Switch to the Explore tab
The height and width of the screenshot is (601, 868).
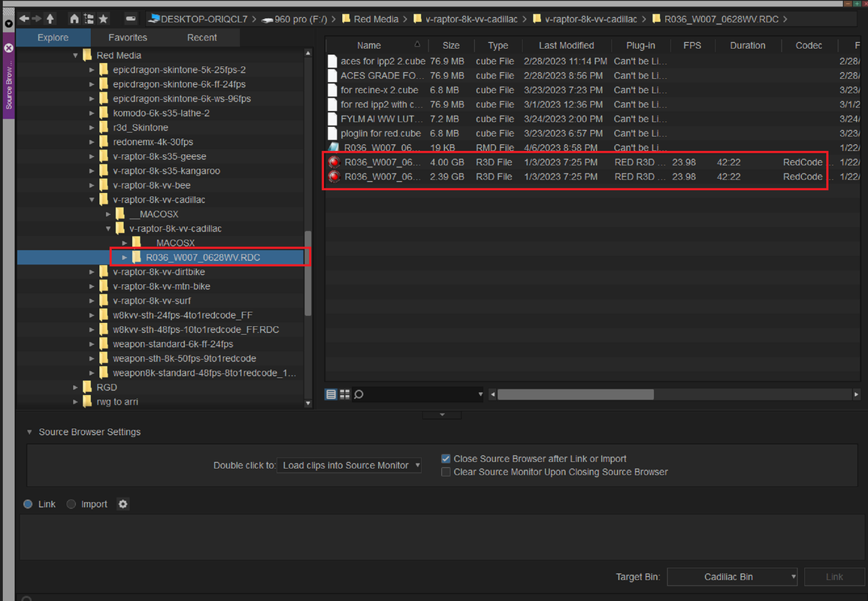pos(53,38)
